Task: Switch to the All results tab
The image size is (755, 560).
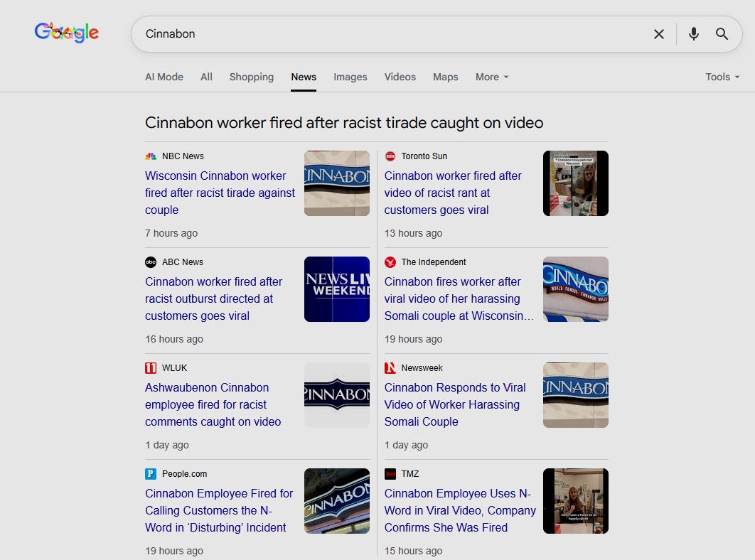Action: click(207, 77)
